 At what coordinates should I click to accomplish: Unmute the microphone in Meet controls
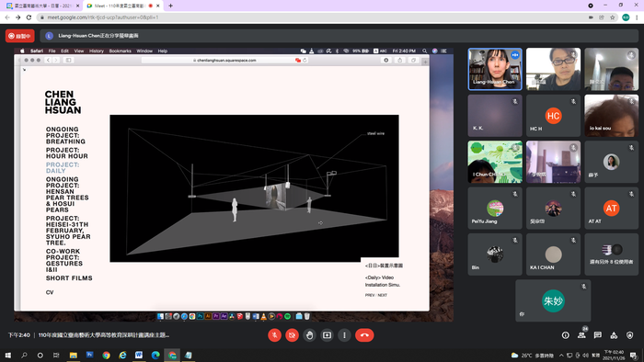(x=274, y=335)
